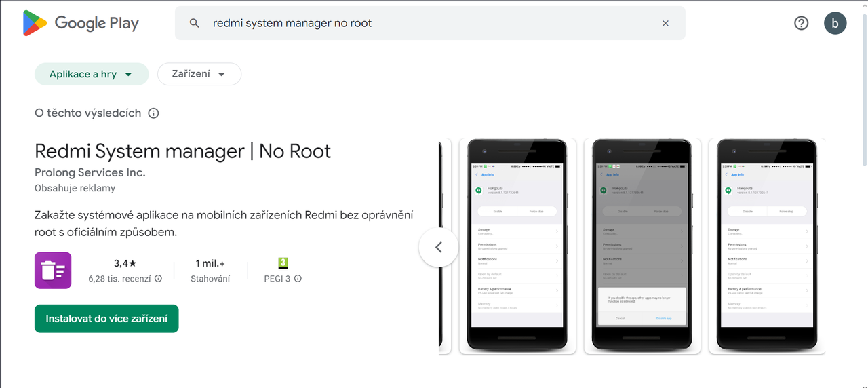Click the 1 mil.+ downloads text
The image size is (868, 388).
210,263
